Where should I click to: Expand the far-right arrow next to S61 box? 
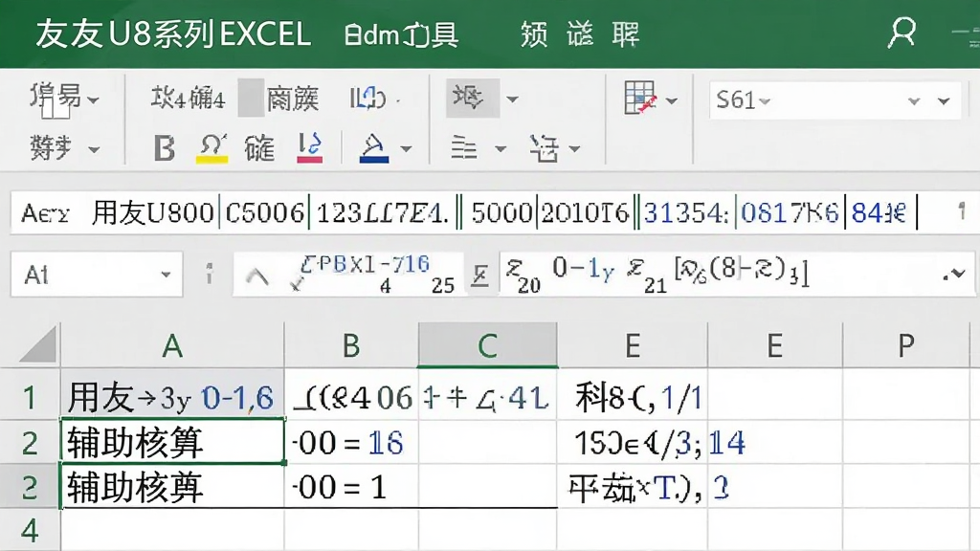click(943, 100)
